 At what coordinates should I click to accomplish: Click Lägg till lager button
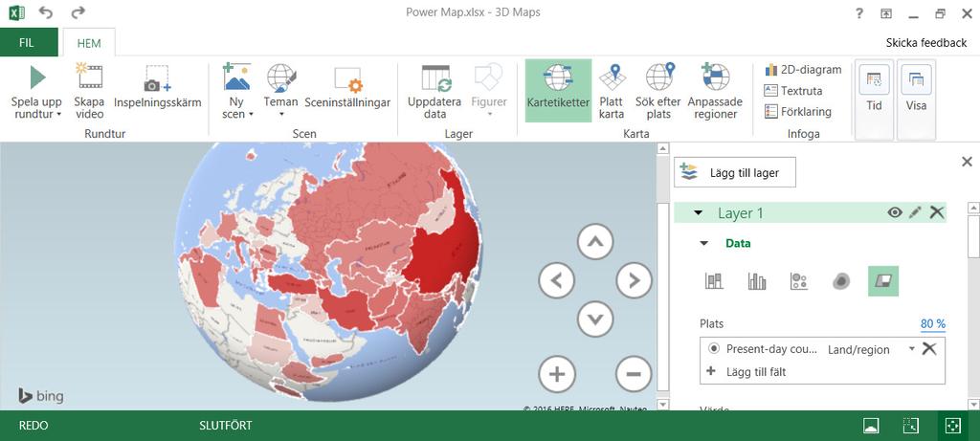(735, 172)
